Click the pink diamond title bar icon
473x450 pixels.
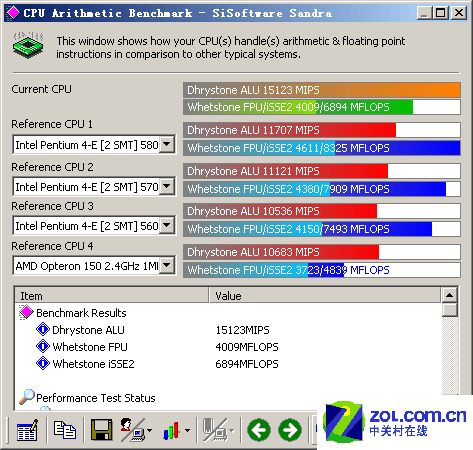[13, 13]
